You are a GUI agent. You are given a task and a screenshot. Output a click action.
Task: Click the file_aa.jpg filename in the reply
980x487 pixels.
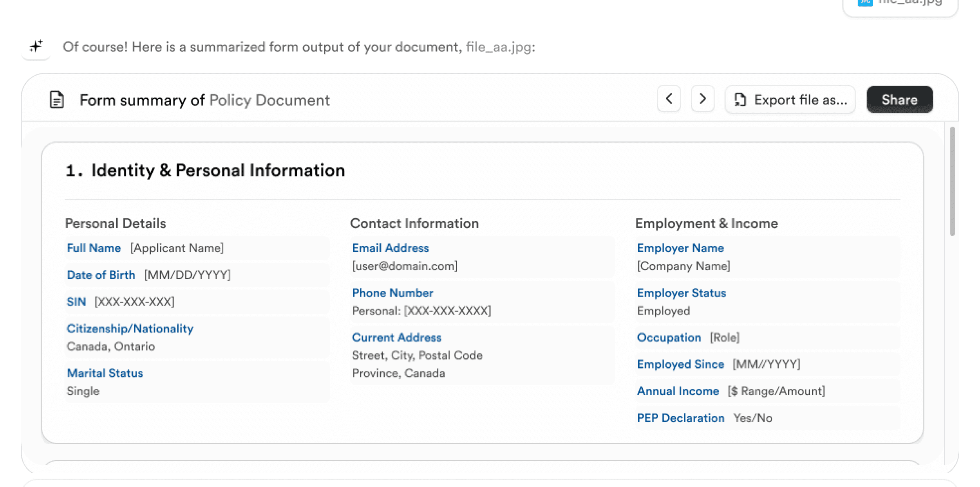pos(498,47)
